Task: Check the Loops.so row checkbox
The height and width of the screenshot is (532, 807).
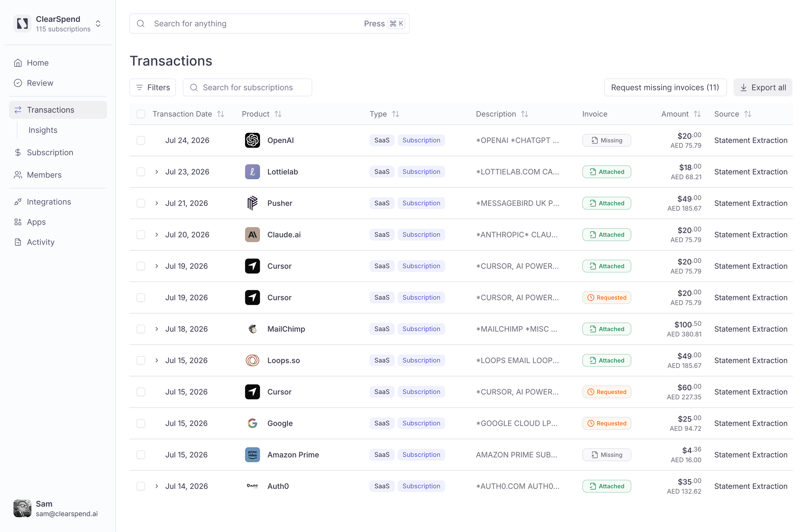Action: click(x=141, y=360)
